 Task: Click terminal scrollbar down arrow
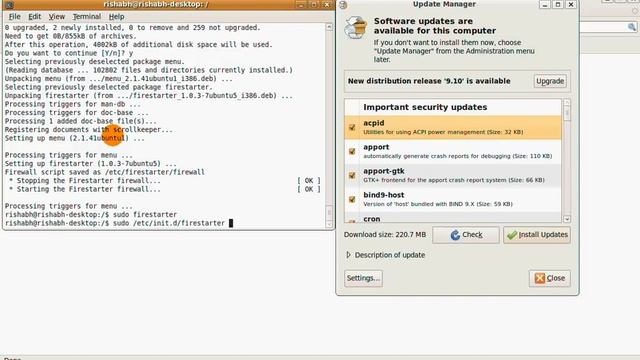(x=329, y=224)
